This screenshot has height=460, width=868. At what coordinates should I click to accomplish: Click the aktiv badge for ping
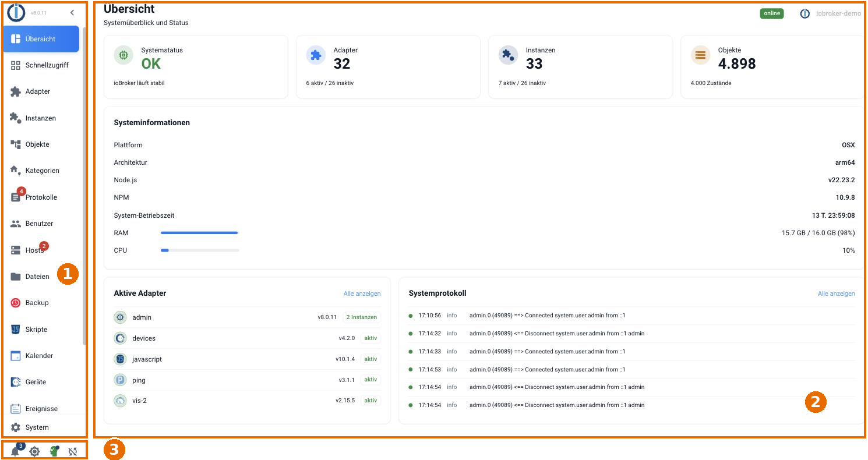click(371, 380)
